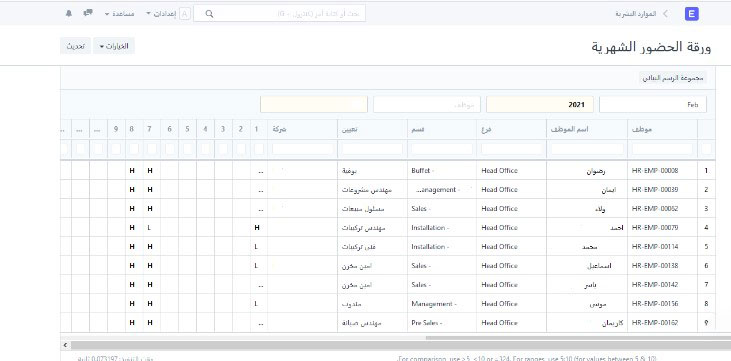The height and width of the screenshot is (361, 731).
Task: Click filter box under شركة column
Action: tap(303, 149)
